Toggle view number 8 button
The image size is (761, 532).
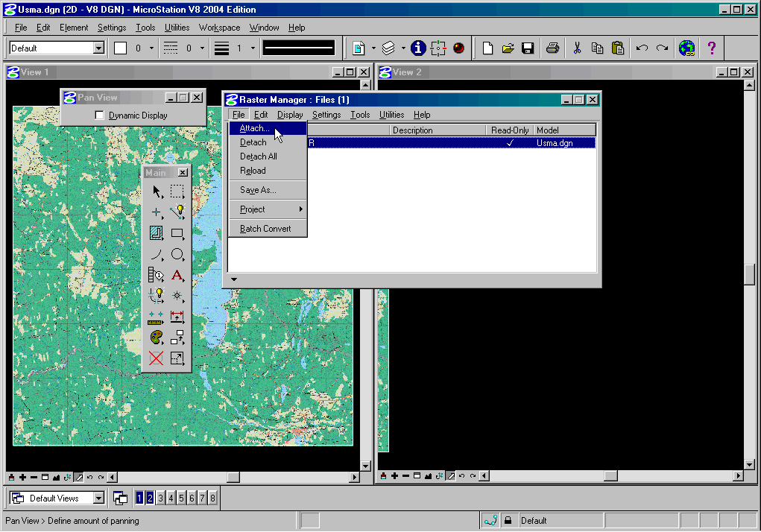pyautogui.click(x=212, y=498)
